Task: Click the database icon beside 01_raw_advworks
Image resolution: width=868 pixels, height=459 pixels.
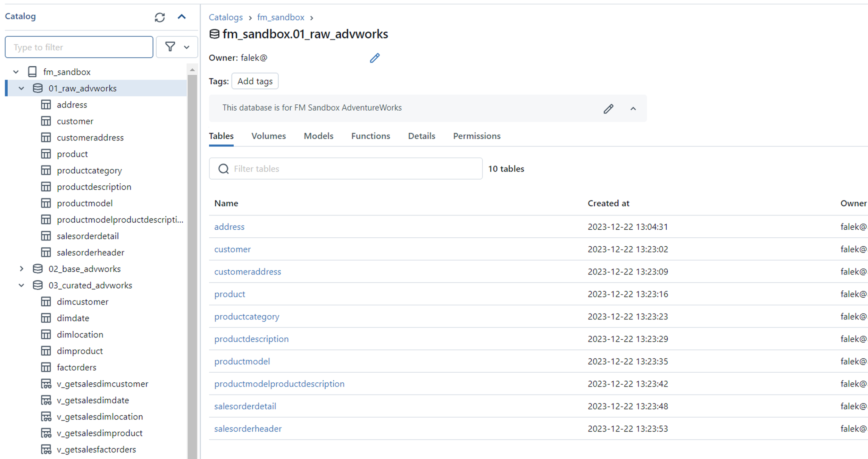Action: (x=37, y=88)
